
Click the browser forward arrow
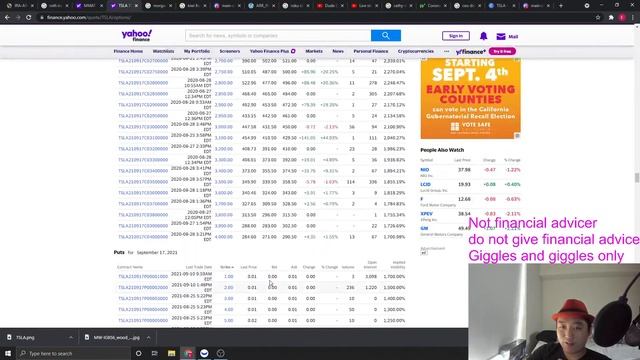[18, 18]
